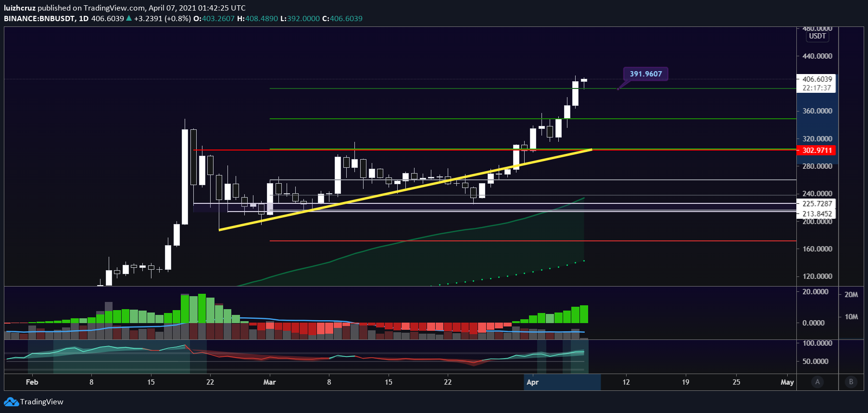Click the Mar date axis label
The height and width of the screenshot is (413, 868).
click(269, 382)
